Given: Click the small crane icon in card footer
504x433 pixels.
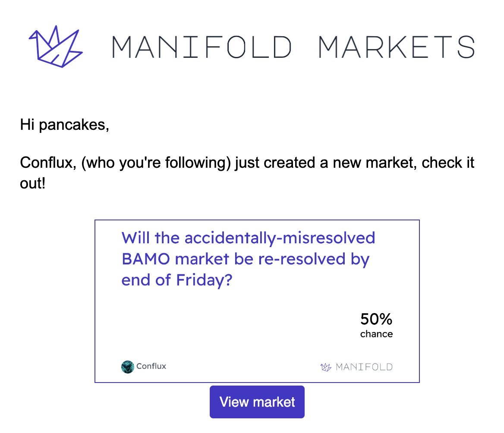Looking at the screenshot, I should tap(326, 367).
